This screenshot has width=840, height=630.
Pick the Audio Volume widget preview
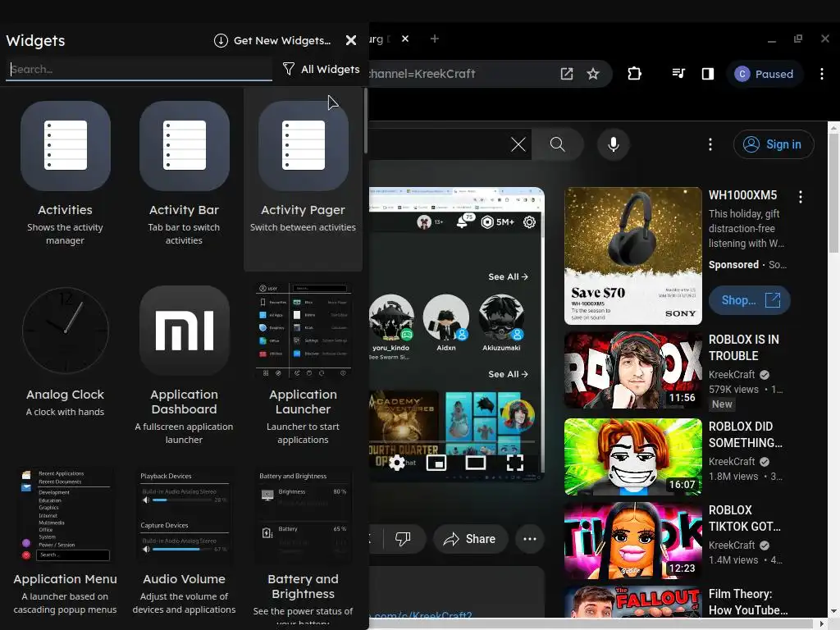[x=185, y=515]
